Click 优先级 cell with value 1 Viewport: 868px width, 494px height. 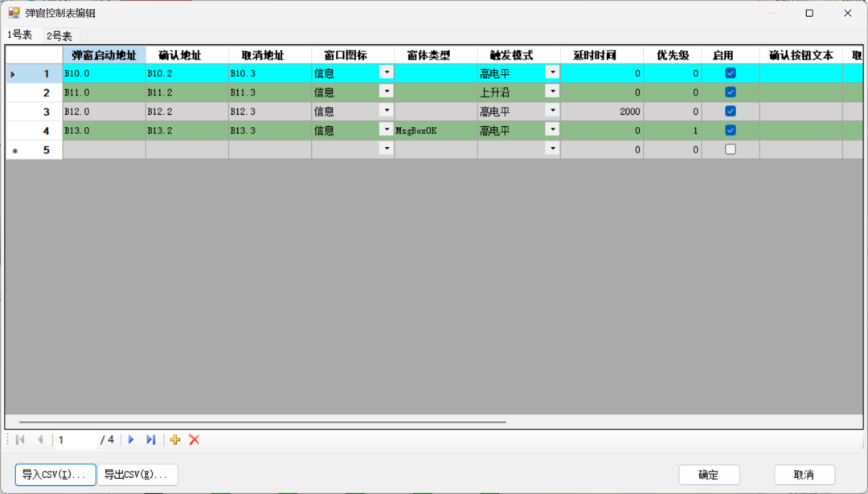click(x=673, y=131)
